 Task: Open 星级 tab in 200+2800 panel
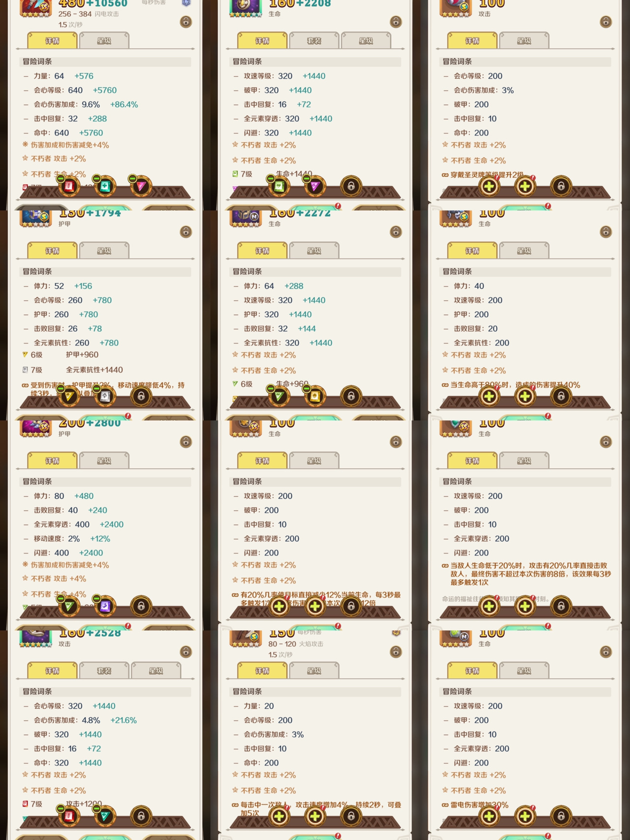point(104,461)
